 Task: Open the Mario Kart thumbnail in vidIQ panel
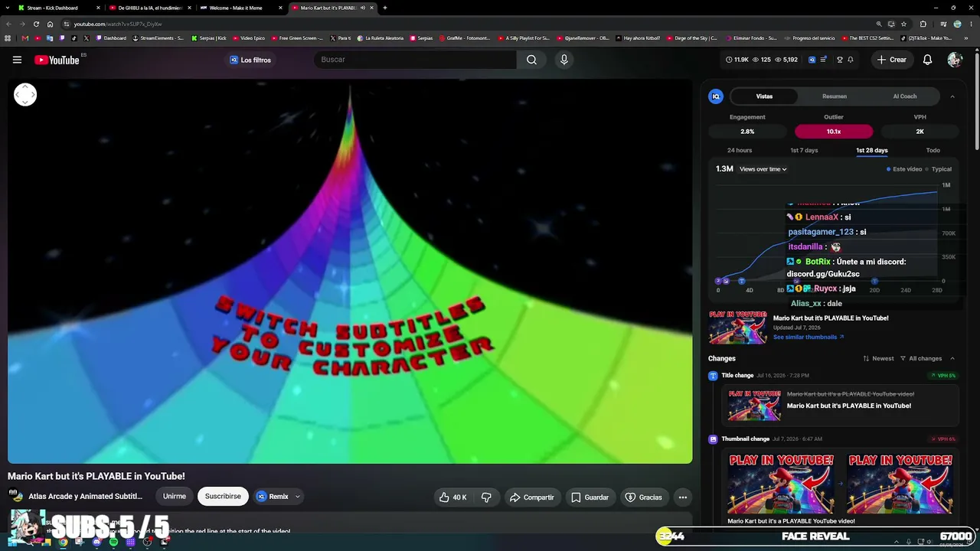(738, 328)
